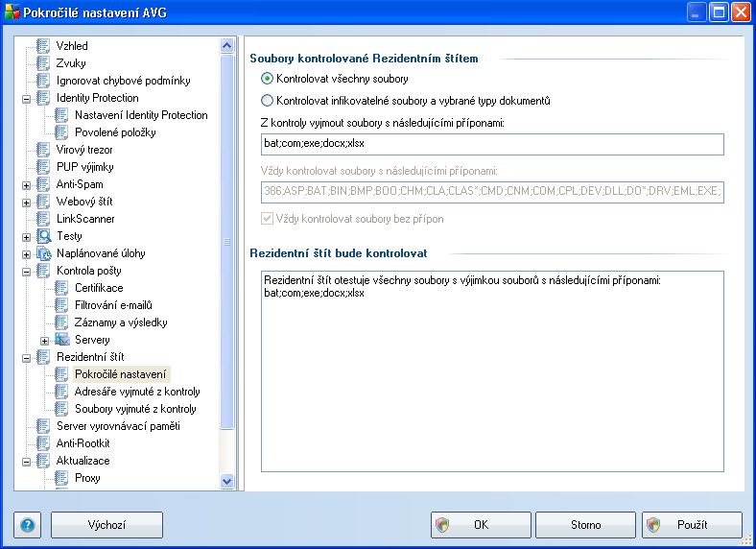Select PUP výjimky tree item
756x549 pixels.
click(84, 167)
